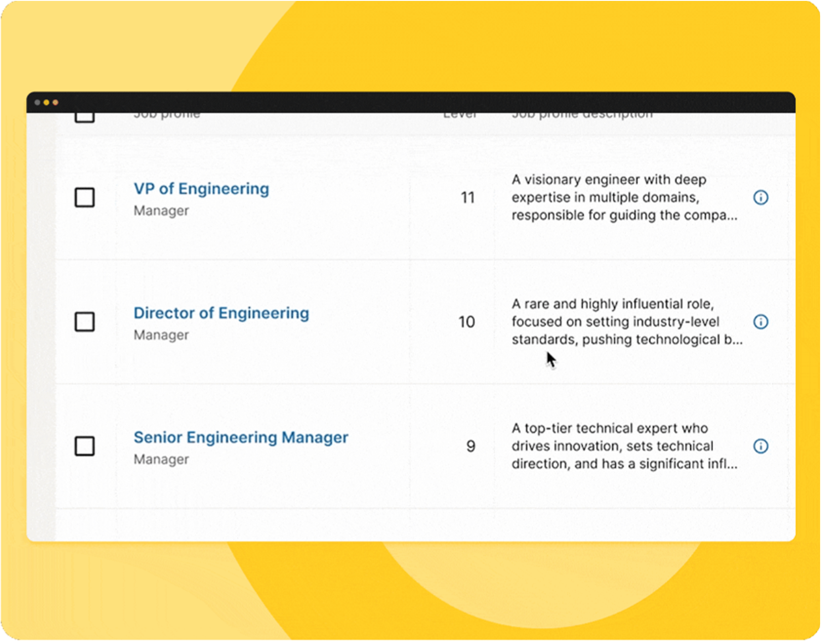This screenshot has width=821, height=644.
Task: Check the VP of Engineering checkbox
Action: coord(85,198)
